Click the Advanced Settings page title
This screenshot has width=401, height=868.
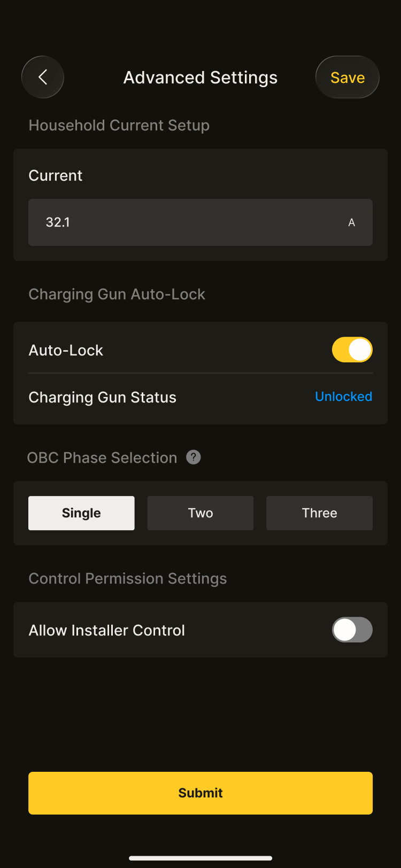click(200, 77)
